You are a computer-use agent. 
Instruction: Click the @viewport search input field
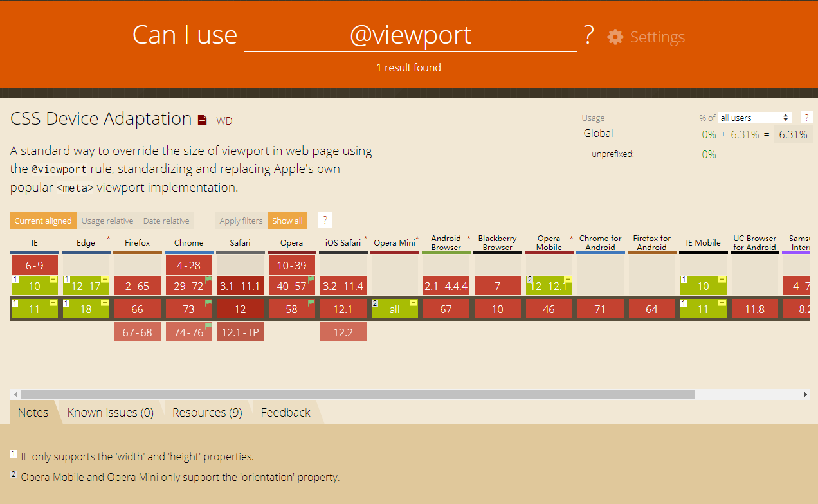(410, 35)
